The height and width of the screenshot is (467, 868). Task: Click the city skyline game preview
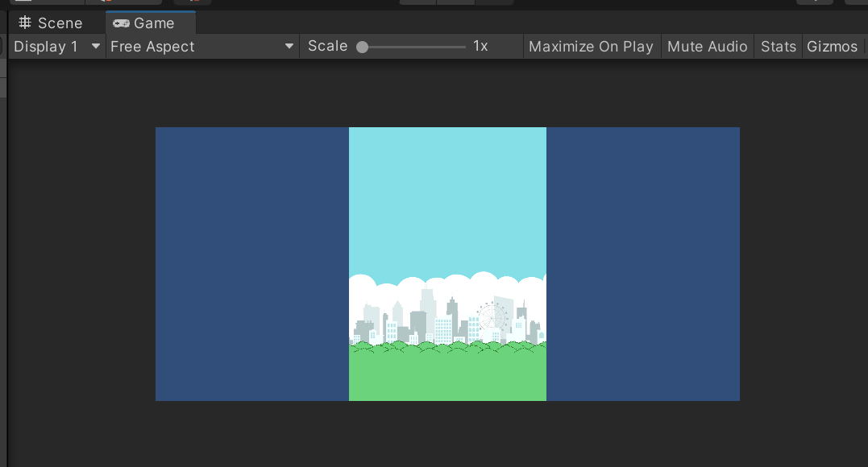(x=447, y=264)
